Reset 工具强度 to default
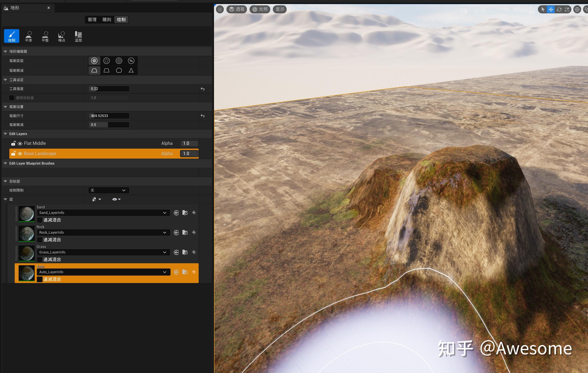588x373 pixels. (203, 89)
